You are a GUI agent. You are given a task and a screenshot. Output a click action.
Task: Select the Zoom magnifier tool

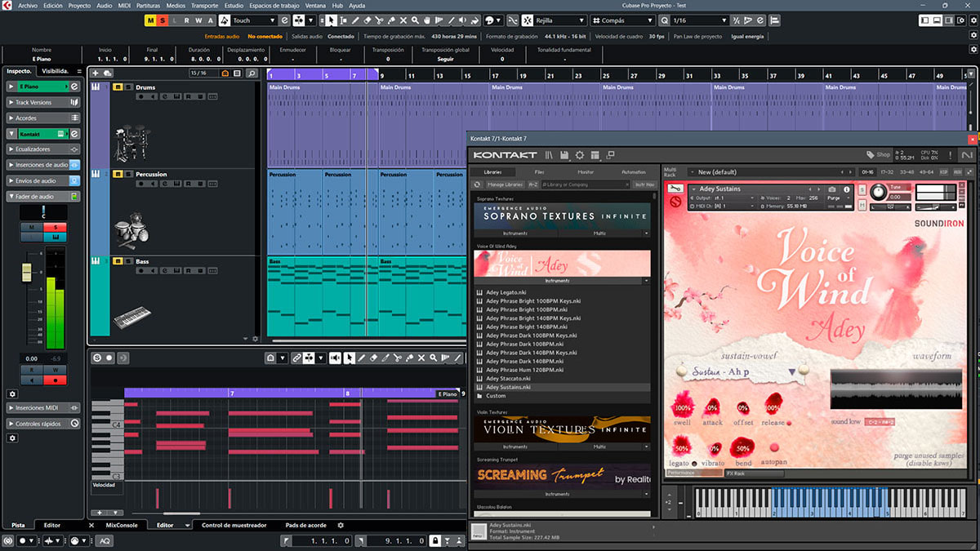(x=416, y=20)
